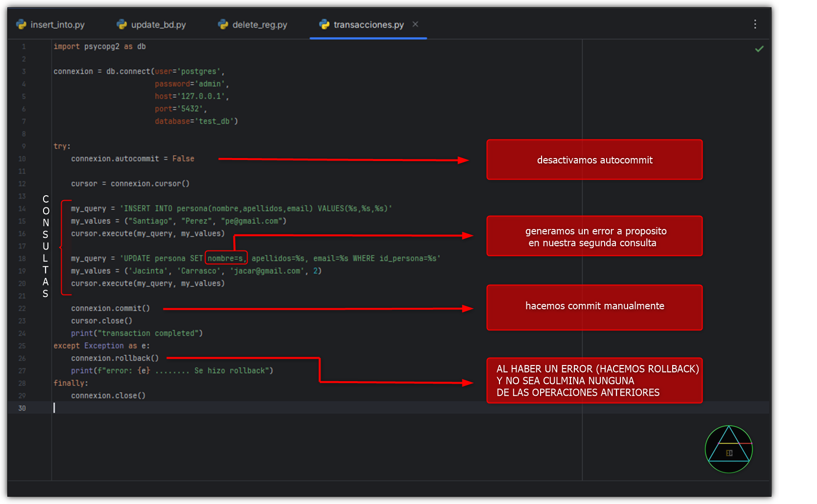This screenshot has width=817, height=504.
Task: Close the transacciones.py tab
Action: [x=415, y=24]
